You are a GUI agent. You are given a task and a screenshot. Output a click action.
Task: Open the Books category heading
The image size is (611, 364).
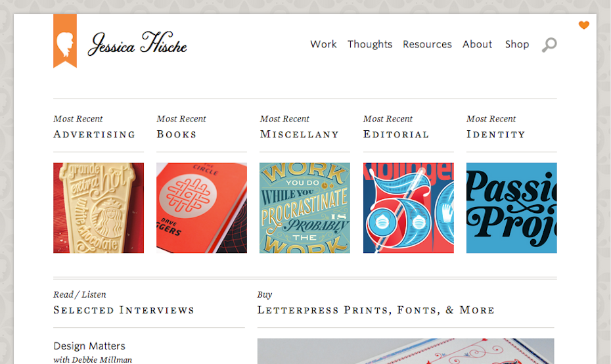(177, 134)
